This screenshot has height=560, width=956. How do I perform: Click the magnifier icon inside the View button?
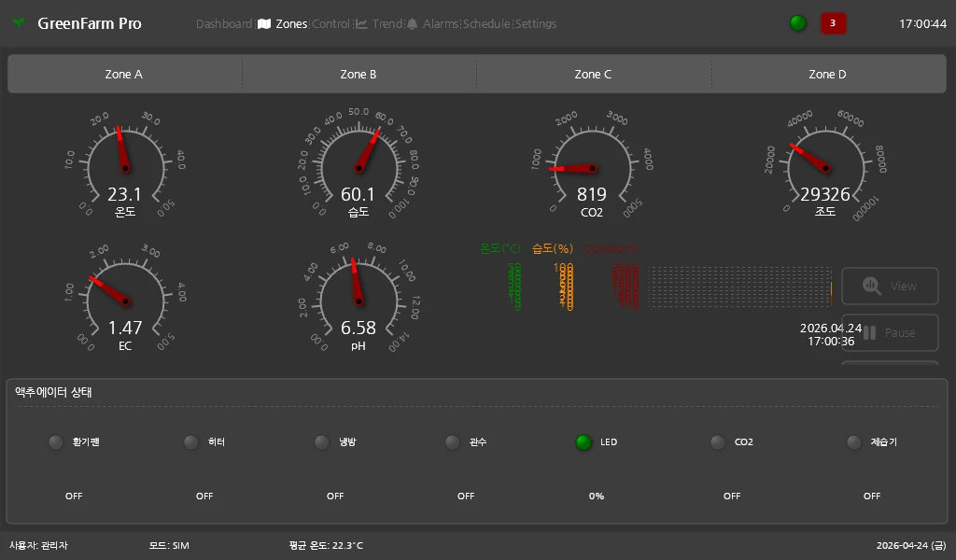coord(870,285)
